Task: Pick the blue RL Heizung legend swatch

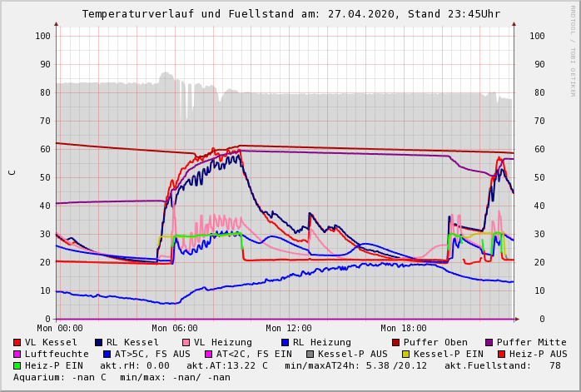Action: (x=285, y=342)
